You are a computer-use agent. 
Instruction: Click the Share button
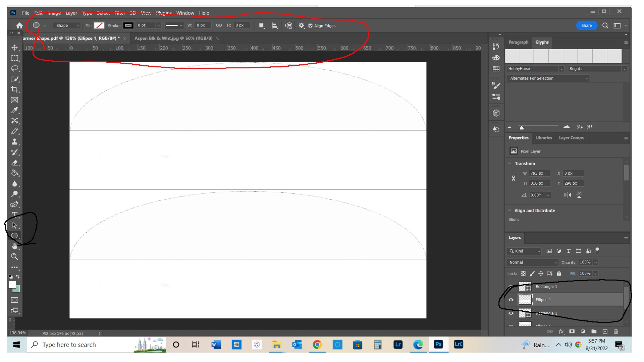[x=586, y=25]
